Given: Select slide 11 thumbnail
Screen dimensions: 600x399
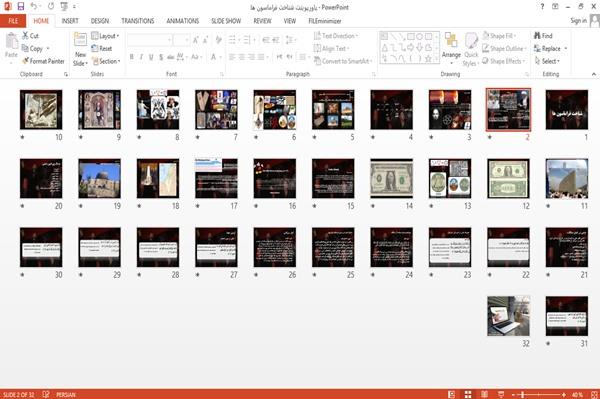Looking at the screenshot, I should [567, 179].
